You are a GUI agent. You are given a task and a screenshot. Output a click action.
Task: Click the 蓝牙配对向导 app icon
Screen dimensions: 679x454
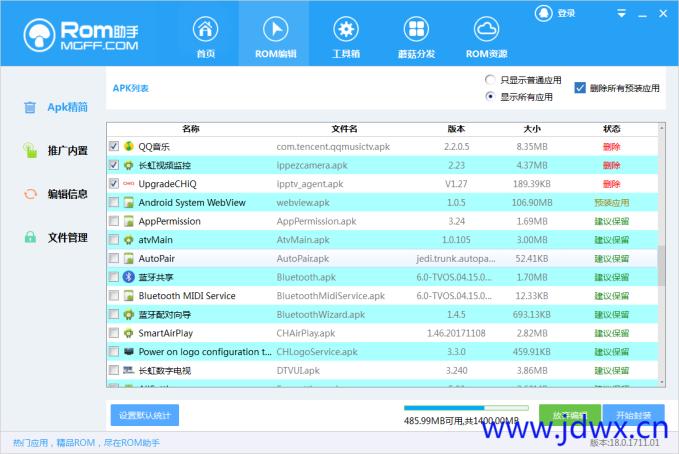point(129,314)
